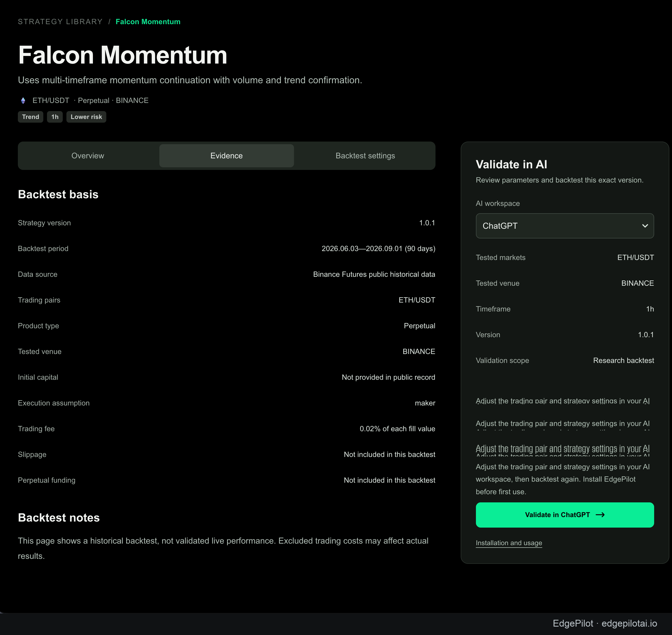Click the Execution assumption label

(54, 403)
